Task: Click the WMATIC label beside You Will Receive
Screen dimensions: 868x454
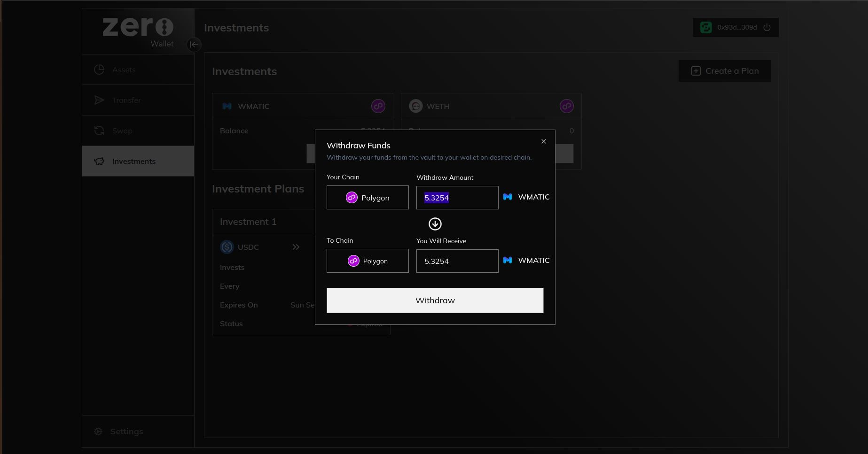Action: click(x=534, y=260)
